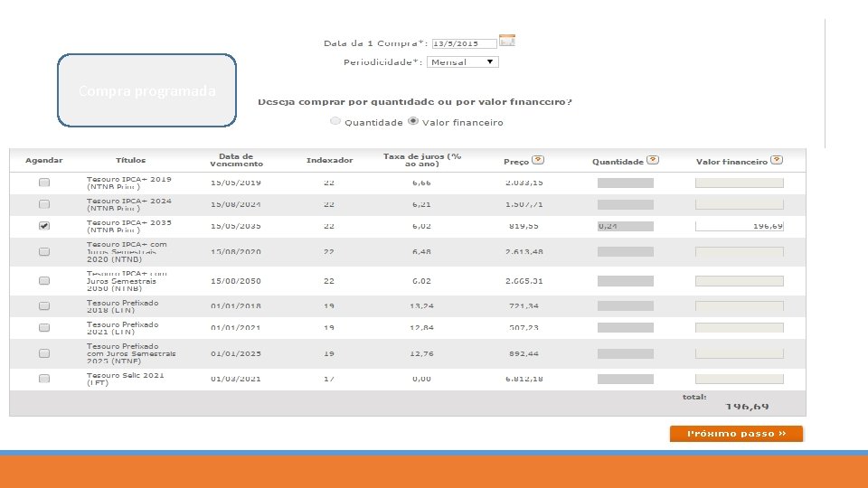Check Agendar for Tesouro IPCA+ 2019
Image resolution: width=868 pixels, height=488 pixels.
[x=44, y=183]
